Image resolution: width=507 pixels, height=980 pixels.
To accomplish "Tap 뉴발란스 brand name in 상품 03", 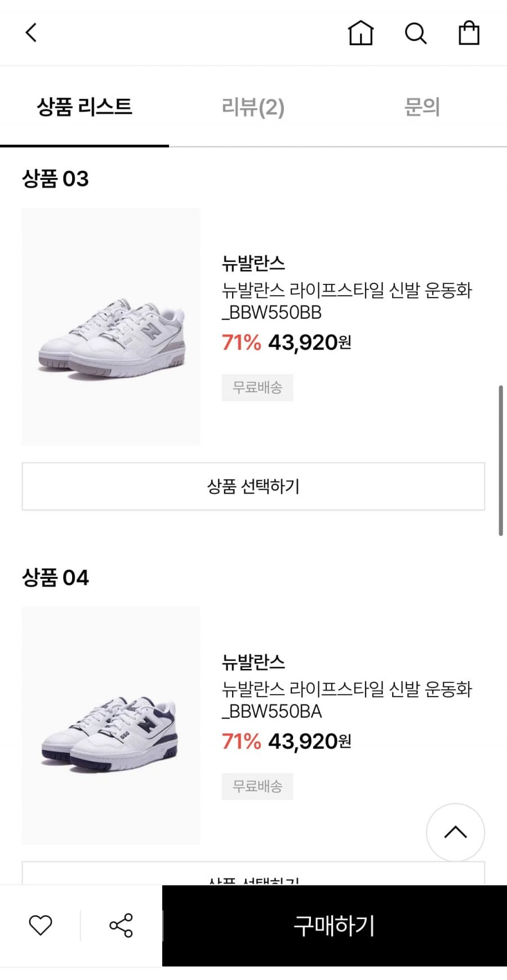I will (253, 263).
